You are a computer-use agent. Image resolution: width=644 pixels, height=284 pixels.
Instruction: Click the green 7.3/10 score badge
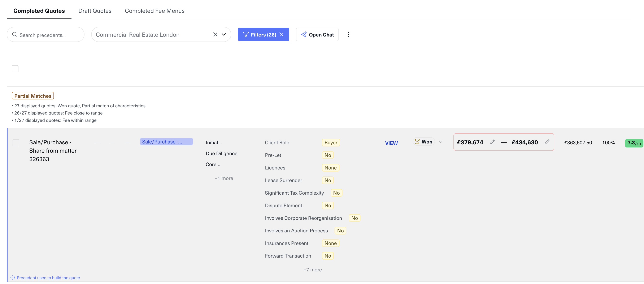[634, 143]
